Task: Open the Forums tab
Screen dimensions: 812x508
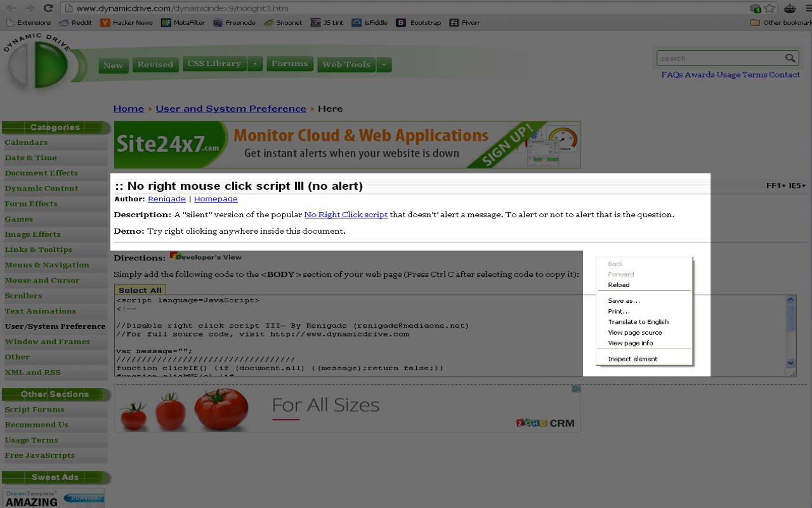Action: pos(290,63)
